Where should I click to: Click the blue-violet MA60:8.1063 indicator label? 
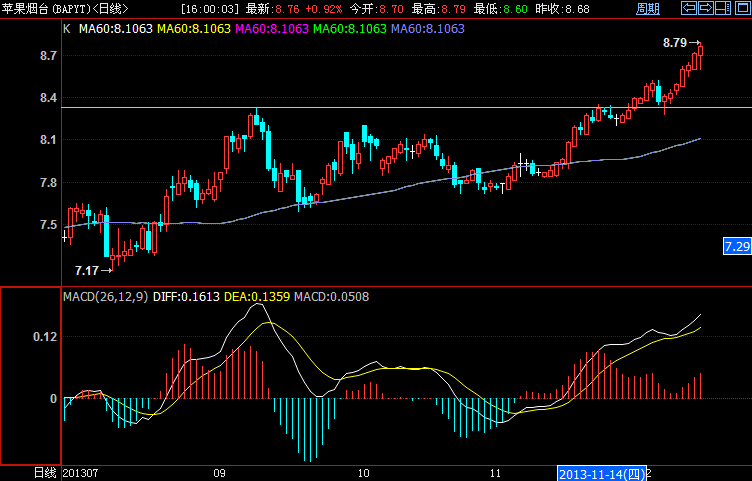click(428, 29)
